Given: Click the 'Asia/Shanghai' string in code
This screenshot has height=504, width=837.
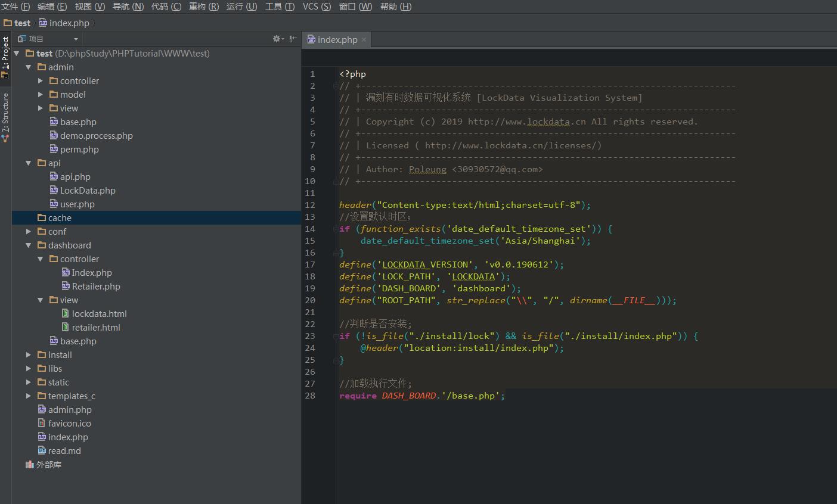Looking at the screenshot, I should coord(541,241).
